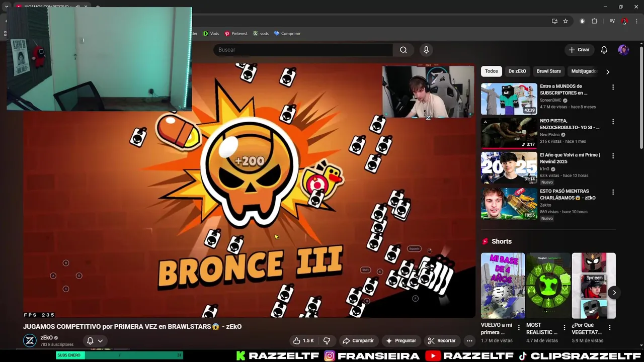This screenshot has width=644, height=362.
Task: Click the Buscar search input field
Action: coord(303,50)
